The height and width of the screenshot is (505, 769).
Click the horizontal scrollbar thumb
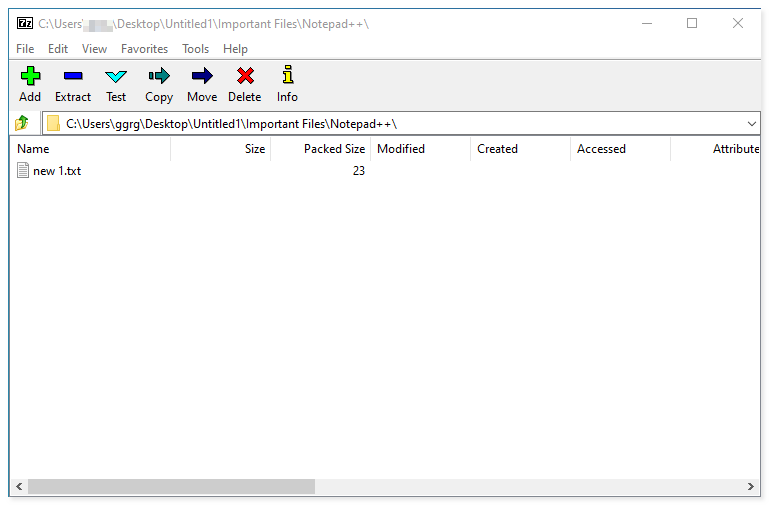pyautogui.click(x=170, y=487)
